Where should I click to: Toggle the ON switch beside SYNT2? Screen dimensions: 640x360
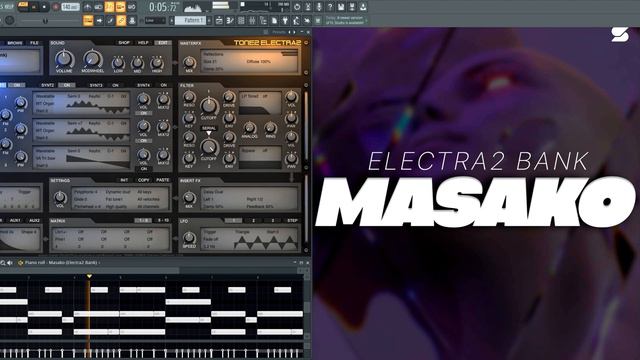[67, 85]
